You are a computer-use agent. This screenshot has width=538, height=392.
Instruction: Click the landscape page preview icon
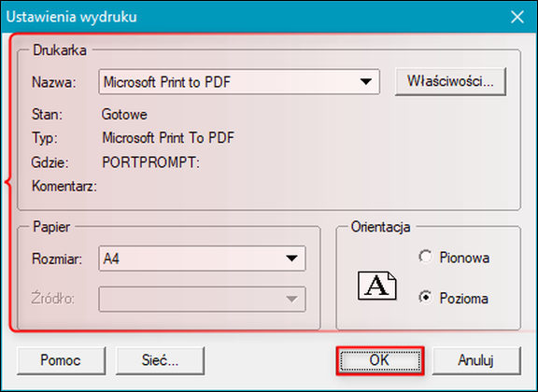pyautogui.click(x=377, y=286)
